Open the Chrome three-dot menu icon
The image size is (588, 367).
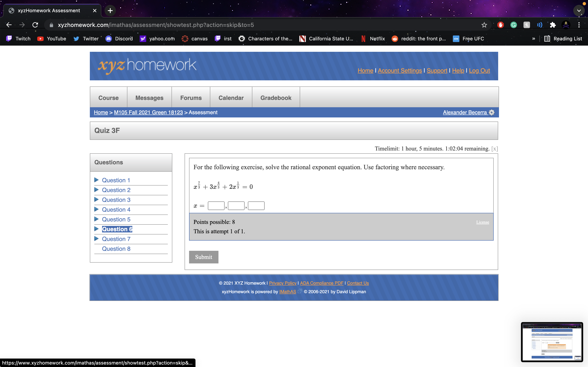(579, 25)
